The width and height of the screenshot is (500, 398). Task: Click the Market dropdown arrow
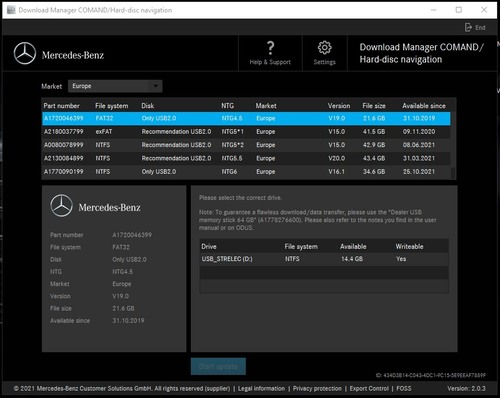[156, 86]
